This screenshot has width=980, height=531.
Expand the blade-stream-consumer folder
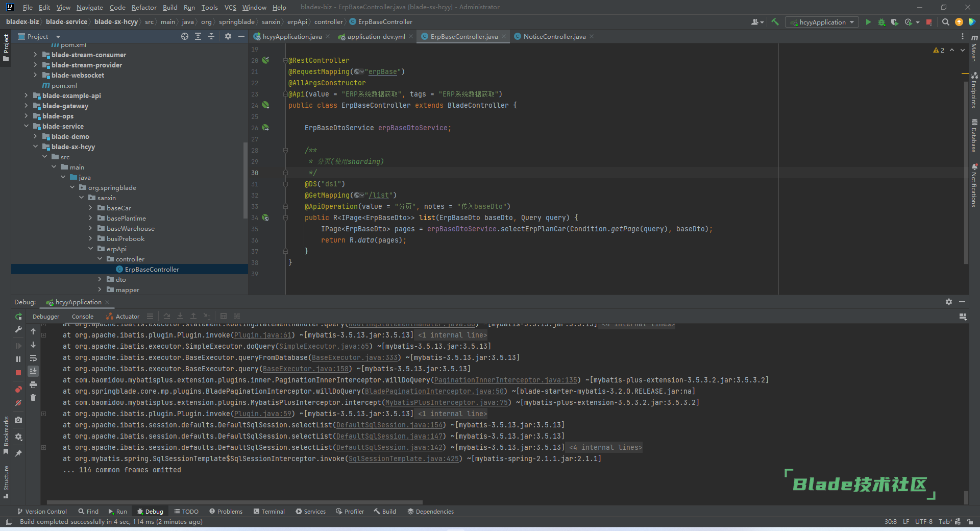pyautogui.click(x=35, y=55)
